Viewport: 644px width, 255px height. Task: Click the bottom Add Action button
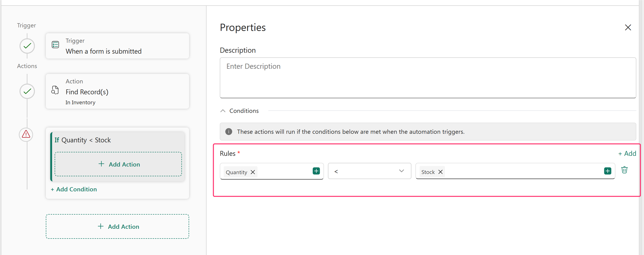coord(117,226)
